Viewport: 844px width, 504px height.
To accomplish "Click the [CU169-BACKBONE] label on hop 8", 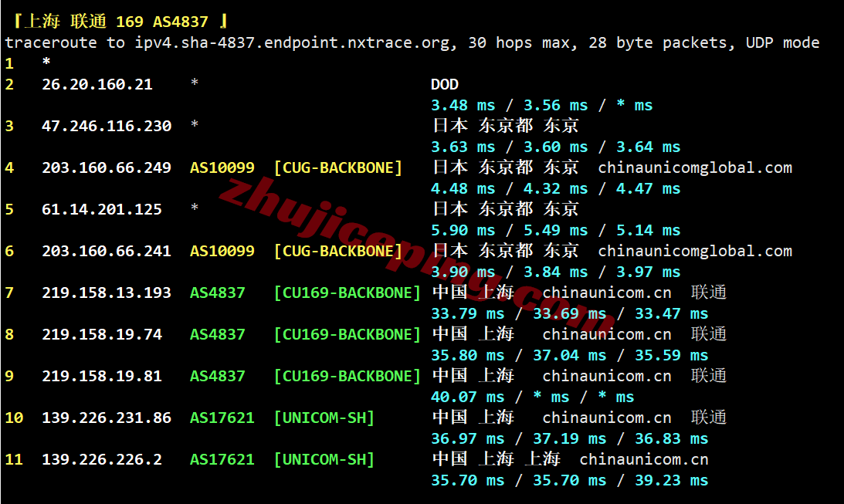I will [x=347, y=334].
